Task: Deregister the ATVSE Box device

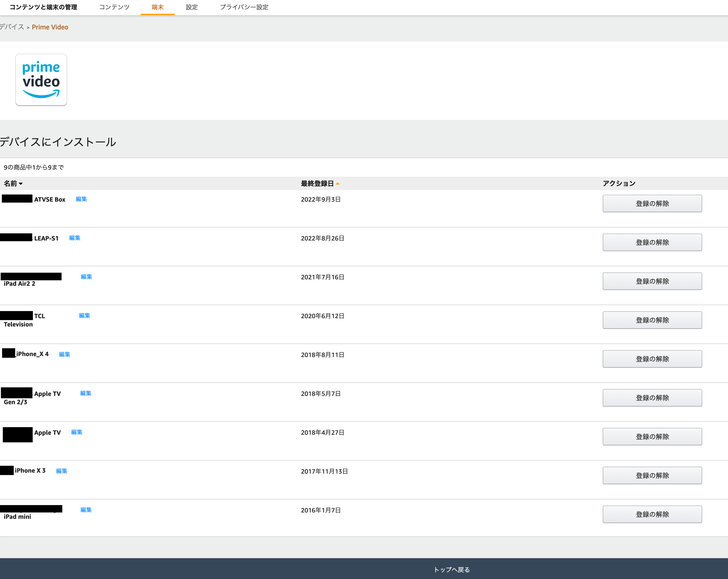Action: coord(652,203)
